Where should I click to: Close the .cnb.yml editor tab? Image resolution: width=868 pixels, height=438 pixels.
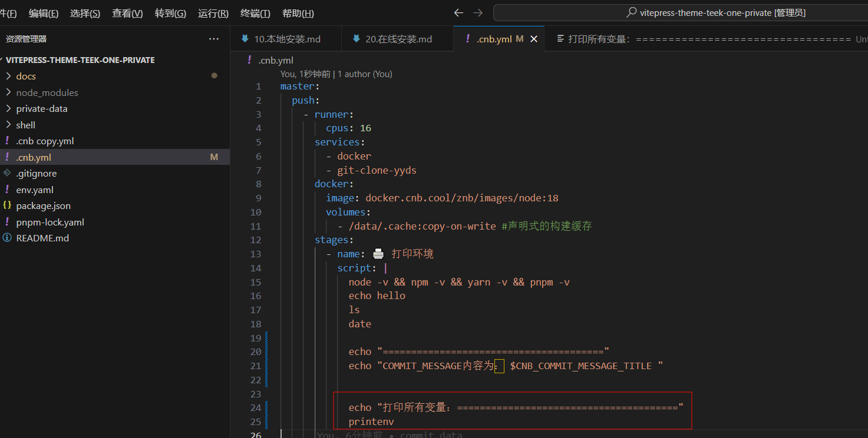[534, 39]
